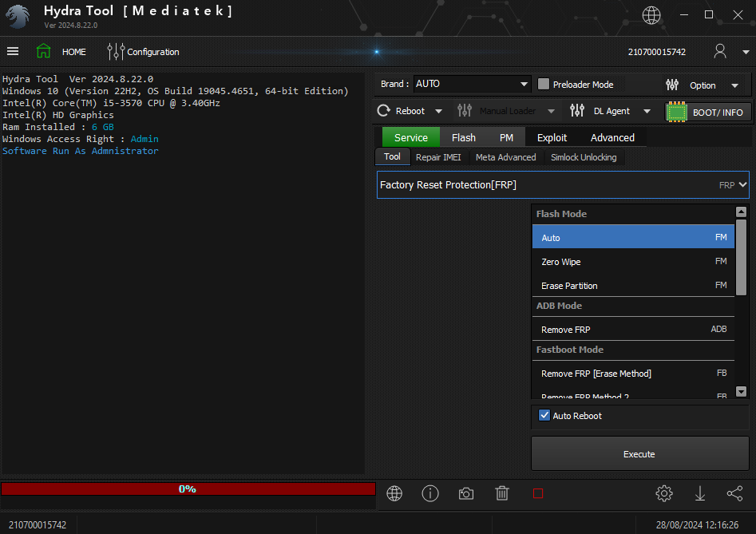Expand the Reboot dropdown arrow

(439, 111)
